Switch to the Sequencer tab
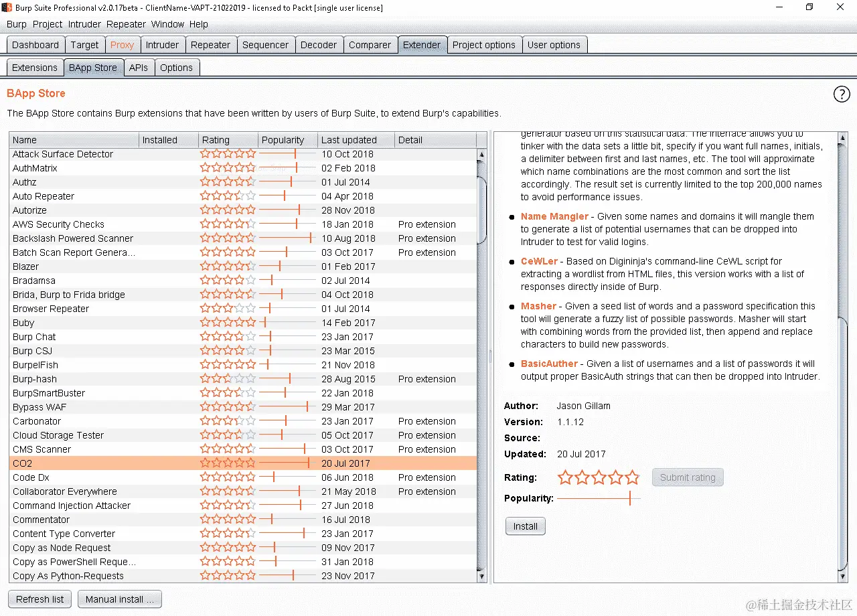Viewport: 857px width, 616px height. tap(266, 45)
